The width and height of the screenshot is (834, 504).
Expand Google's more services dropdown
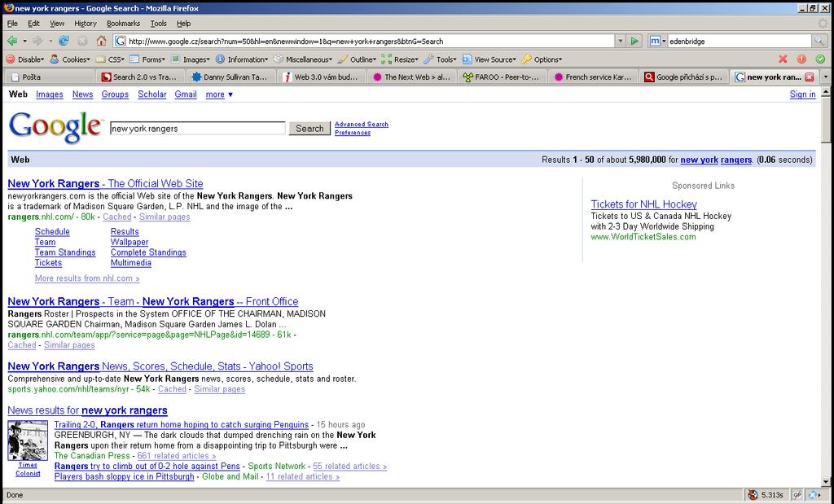click(219, 94)
